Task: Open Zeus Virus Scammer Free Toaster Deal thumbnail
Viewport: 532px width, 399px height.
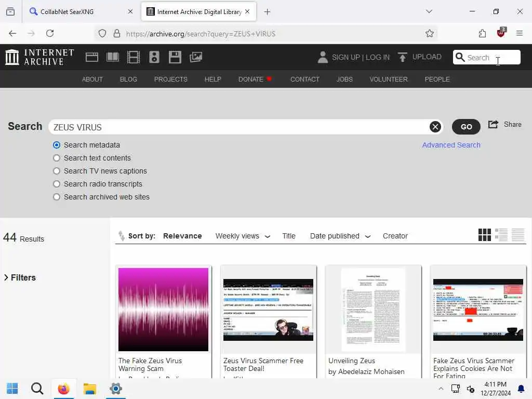Action: pyautogui.click(x=268, y=310)
